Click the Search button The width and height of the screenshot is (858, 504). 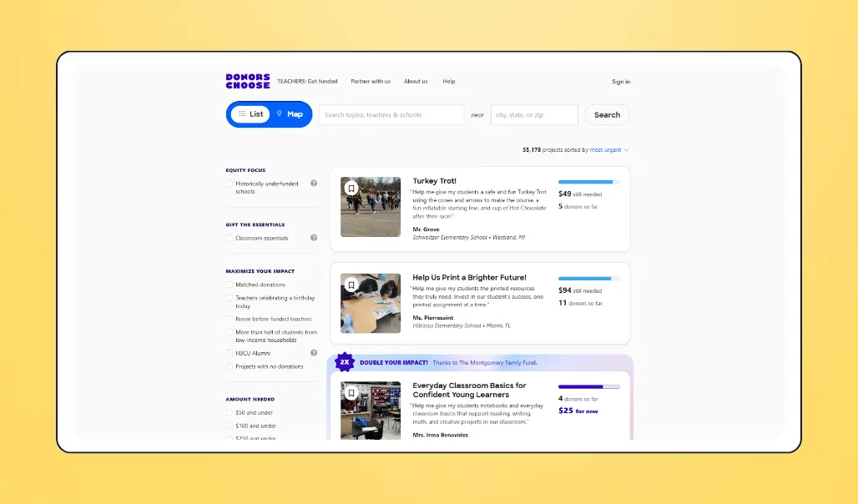[607, 114]
